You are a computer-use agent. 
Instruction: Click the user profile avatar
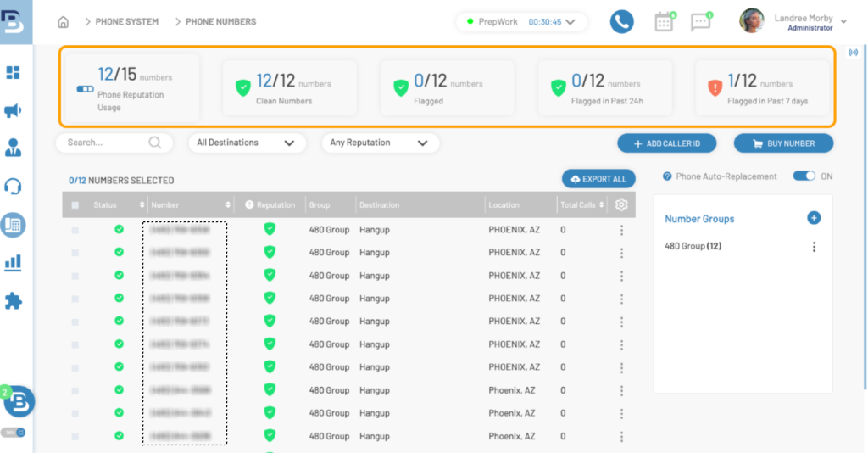click(x=751, y=21)
